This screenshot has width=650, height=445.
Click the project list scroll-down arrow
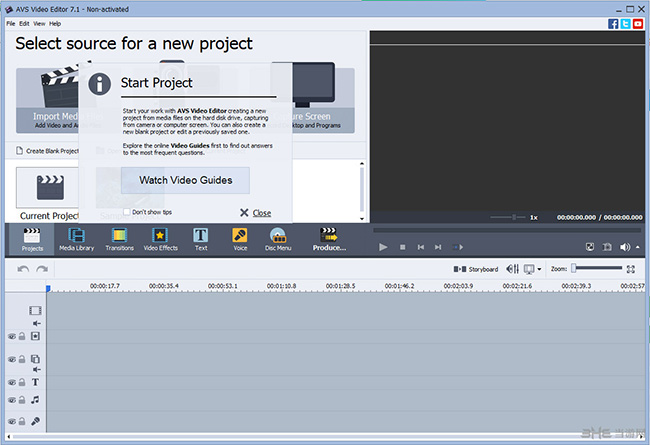pos(361,219)
